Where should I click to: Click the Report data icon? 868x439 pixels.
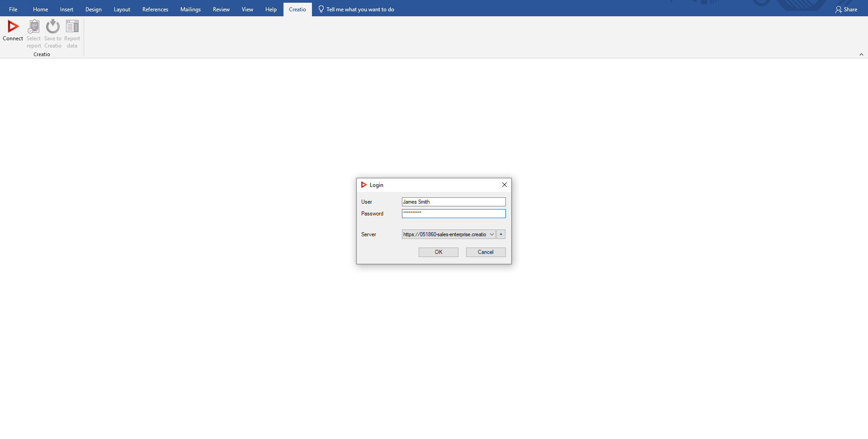tap(72, 27)
